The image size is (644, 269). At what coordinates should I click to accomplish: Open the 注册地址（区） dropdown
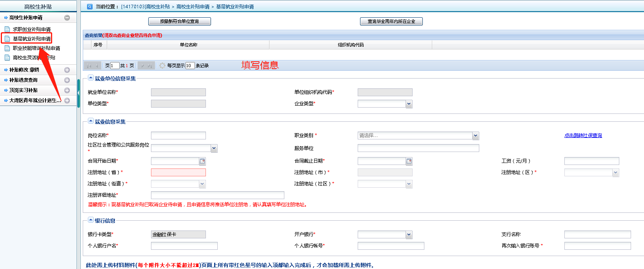616,173
